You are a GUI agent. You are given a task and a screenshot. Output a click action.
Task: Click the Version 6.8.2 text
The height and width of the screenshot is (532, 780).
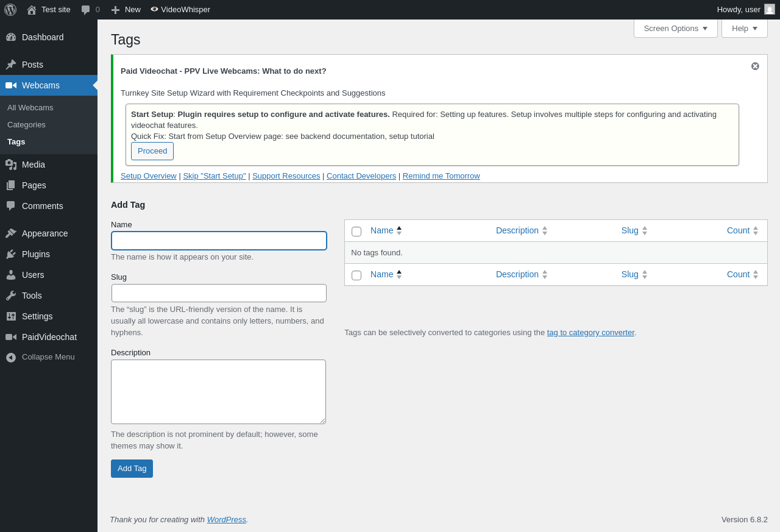[745, 519]
